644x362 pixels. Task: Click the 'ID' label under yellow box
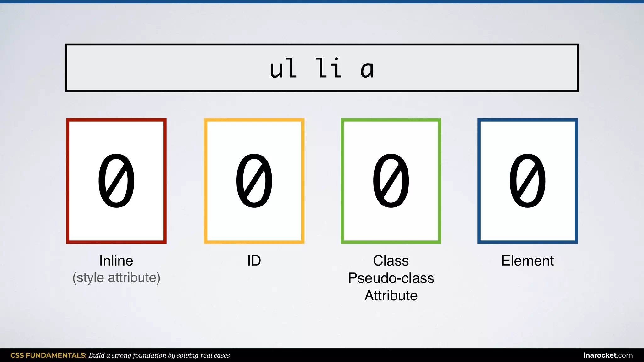point(254,261)
